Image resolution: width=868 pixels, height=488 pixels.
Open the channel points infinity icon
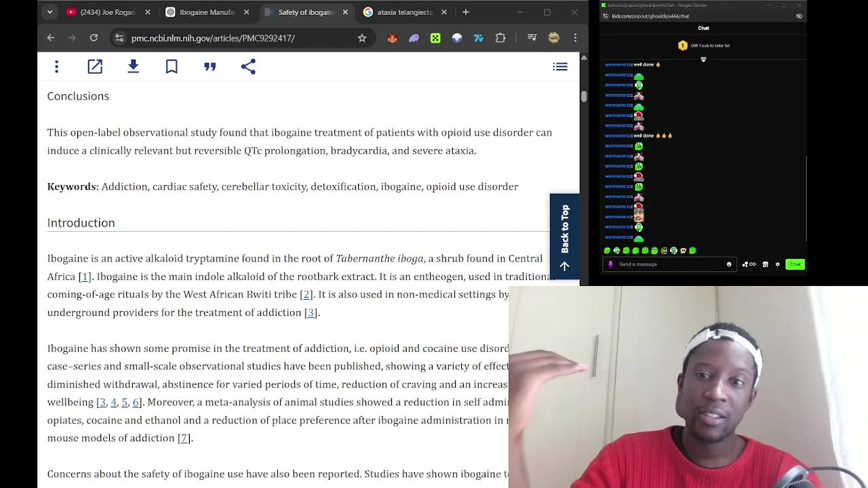[749, 264]
